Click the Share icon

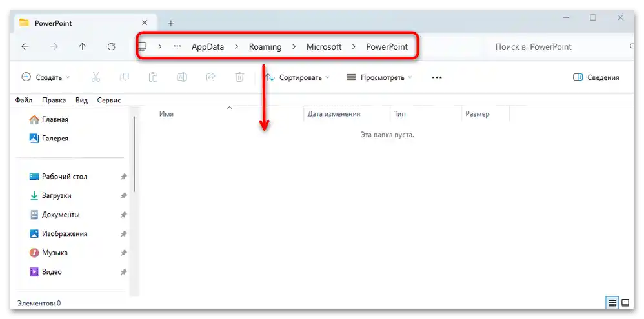point(211,77)
